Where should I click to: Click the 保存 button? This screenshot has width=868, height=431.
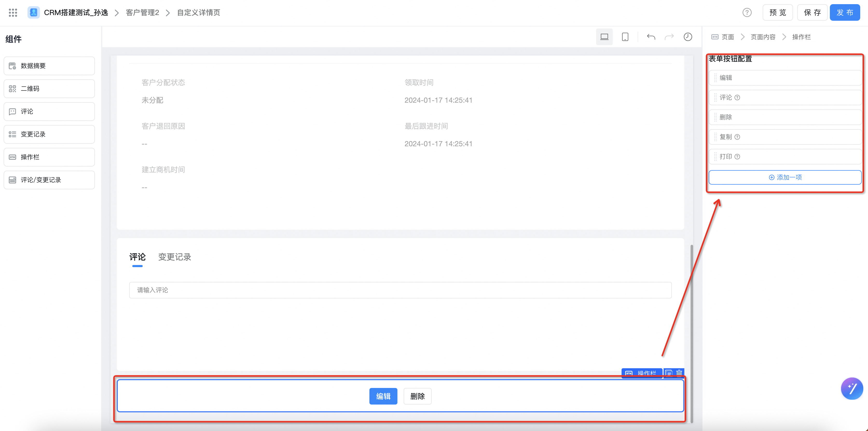point(812,13)
